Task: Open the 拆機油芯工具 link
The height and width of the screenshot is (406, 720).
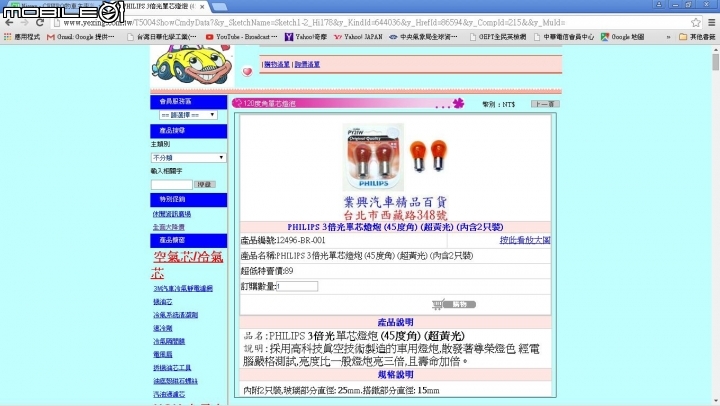Action: (x=172, y=368)
